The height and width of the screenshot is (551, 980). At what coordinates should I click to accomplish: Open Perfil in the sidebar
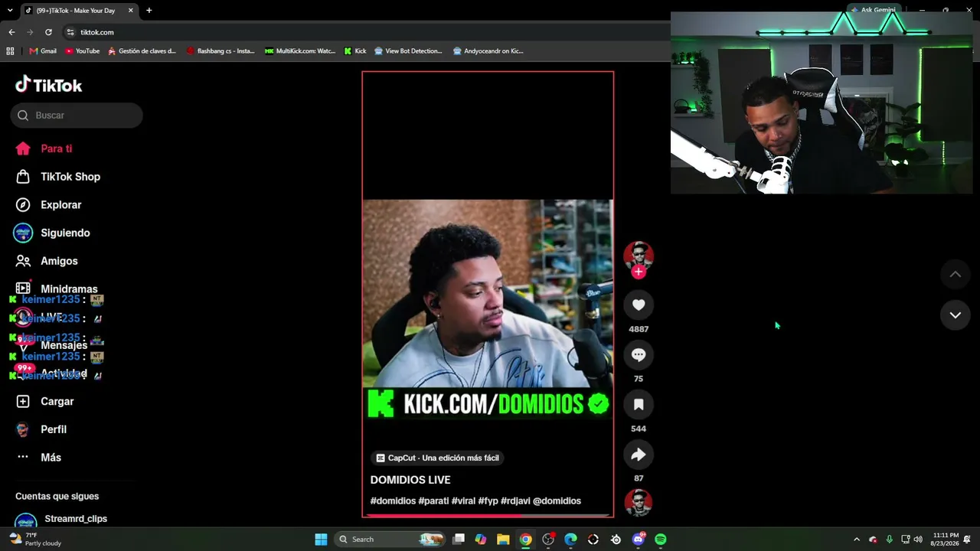click(54, 429)
